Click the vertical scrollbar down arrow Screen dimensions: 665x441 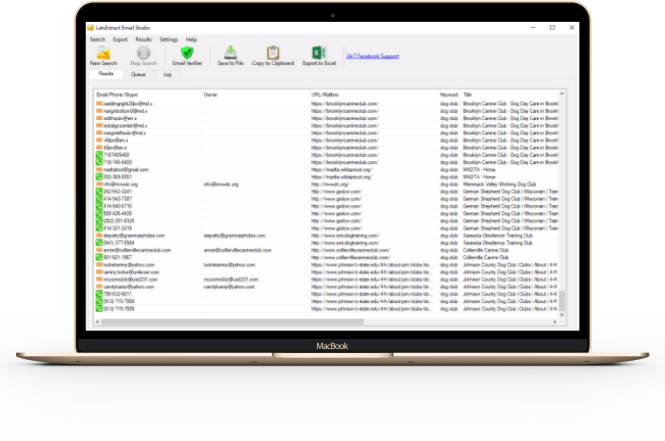(x=562, y=315)
